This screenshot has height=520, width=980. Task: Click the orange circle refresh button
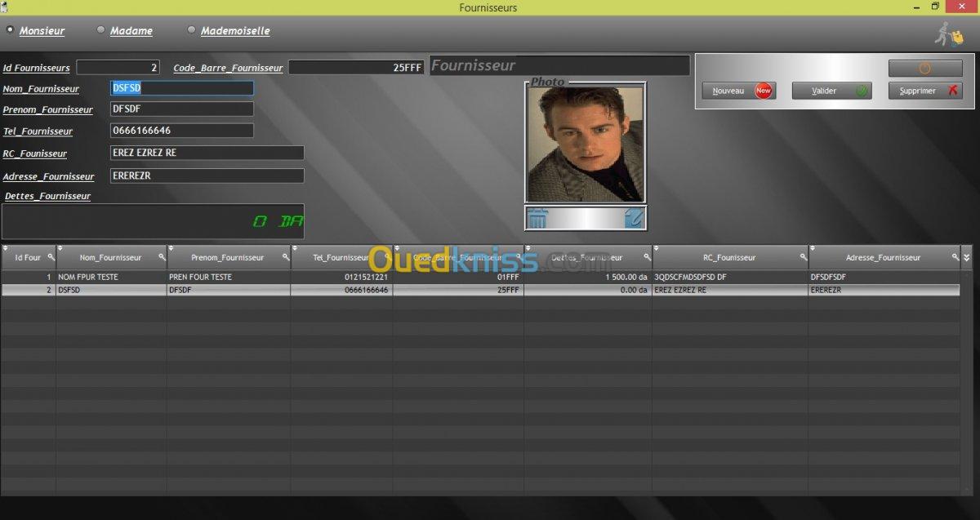pyautogui.click(x=925, y=69)
